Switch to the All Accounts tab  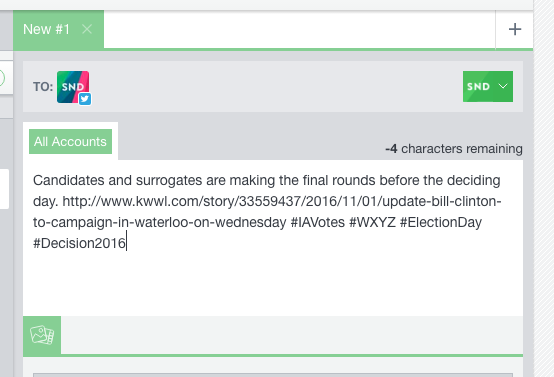click(70, 141)
